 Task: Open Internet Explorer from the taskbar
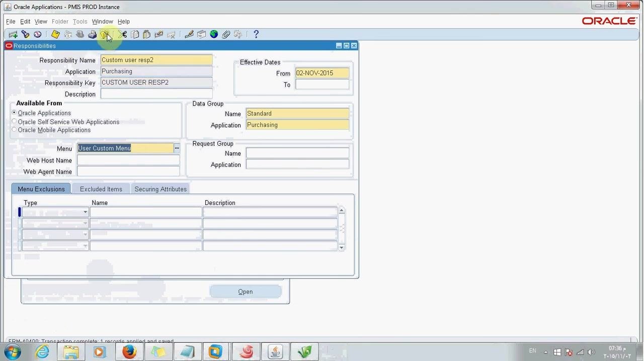pos(42,351)
